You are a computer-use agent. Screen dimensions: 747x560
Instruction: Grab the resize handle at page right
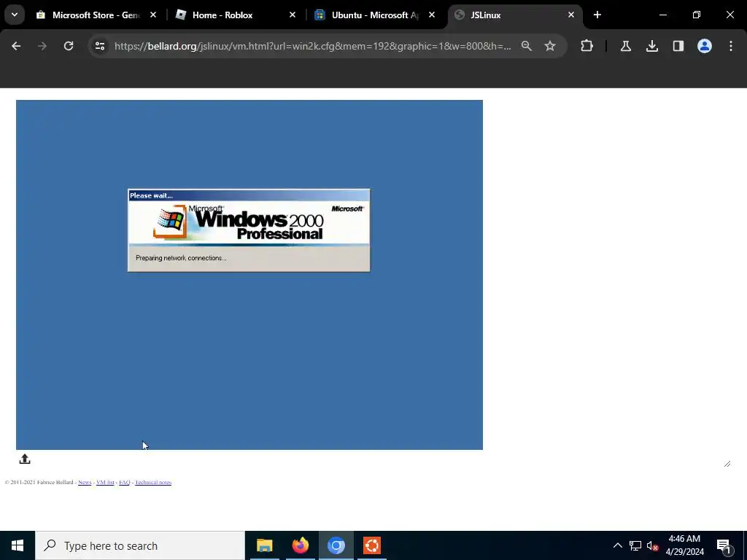click(727, 464)
